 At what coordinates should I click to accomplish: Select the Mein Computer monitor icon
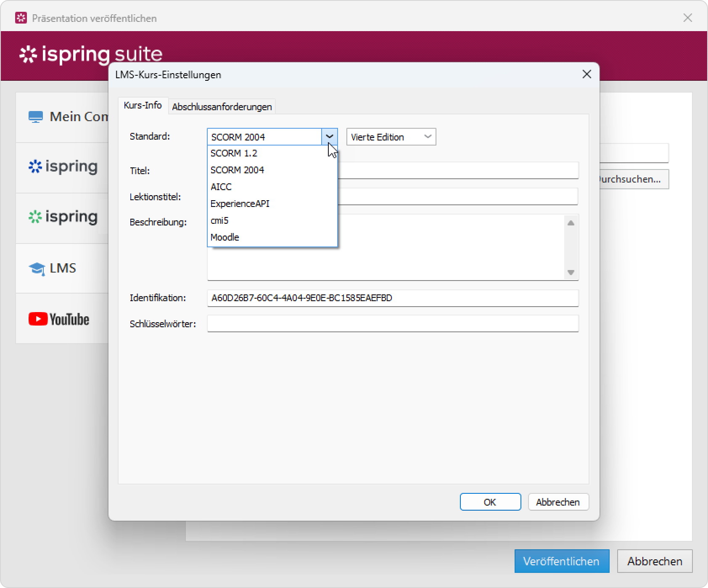[36, 117]
